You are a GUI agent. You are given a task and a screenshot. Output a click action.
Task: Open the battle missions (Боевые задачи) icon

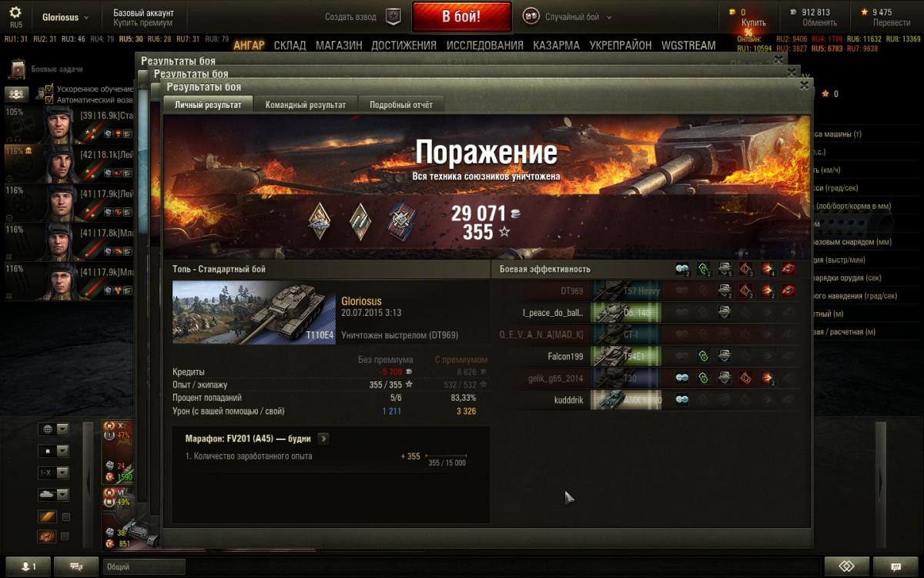click(17, 69)
